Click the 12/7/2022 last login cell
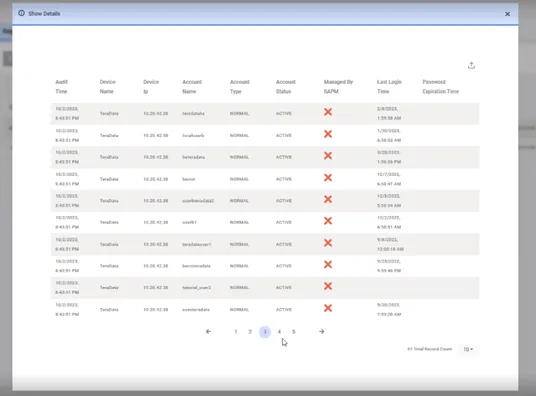The width and height of the screenshot is (536, 396). (389, 179)
